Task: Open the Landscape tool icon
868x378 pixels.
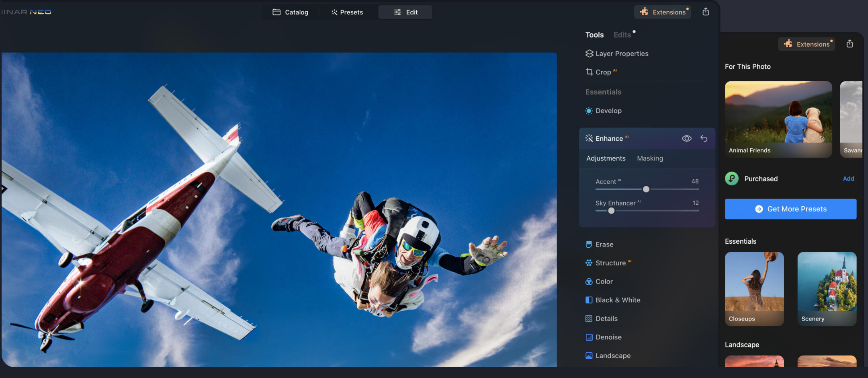Action: coord(589,355)
